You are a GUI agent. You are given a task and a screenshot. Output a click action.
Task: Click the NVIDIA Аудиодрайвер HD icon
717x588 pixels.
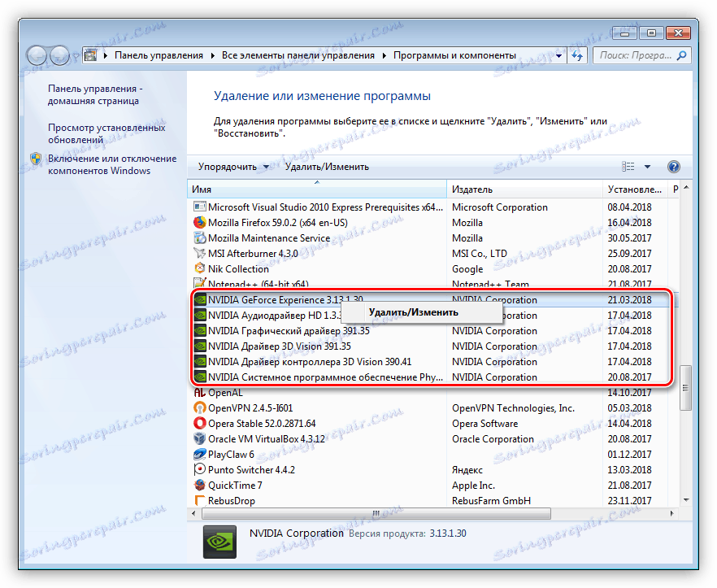(200, 316)
